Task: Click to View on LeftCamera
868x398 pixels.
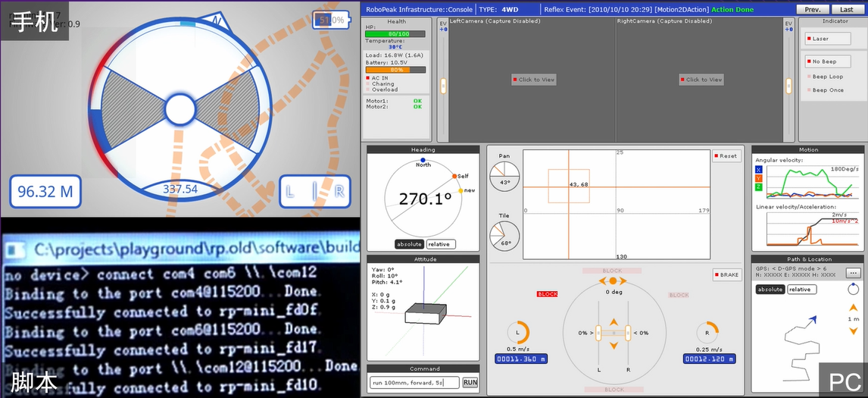Action: coord(534,80)
